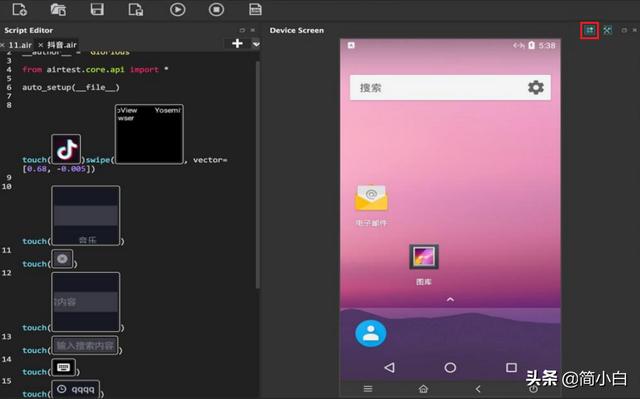
Task: Click the New Script toolbar icon
Action: [20, 9]
